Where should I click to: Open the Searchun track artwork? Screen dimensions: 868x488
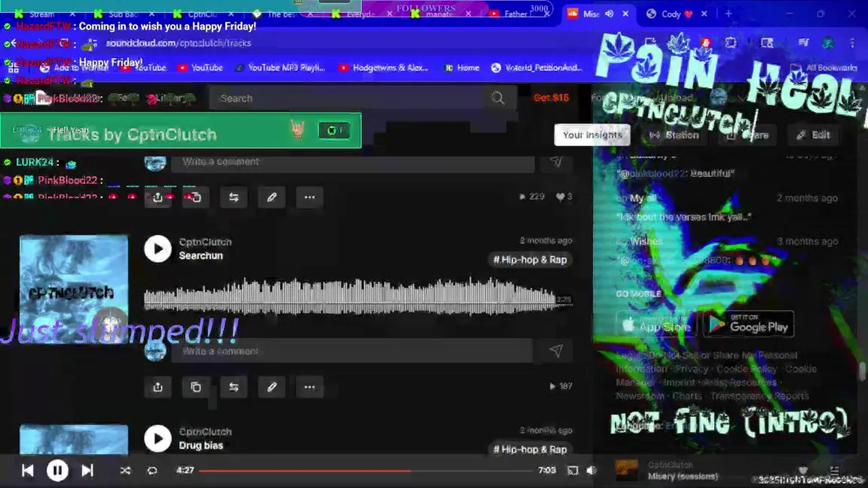pos(74,289)
